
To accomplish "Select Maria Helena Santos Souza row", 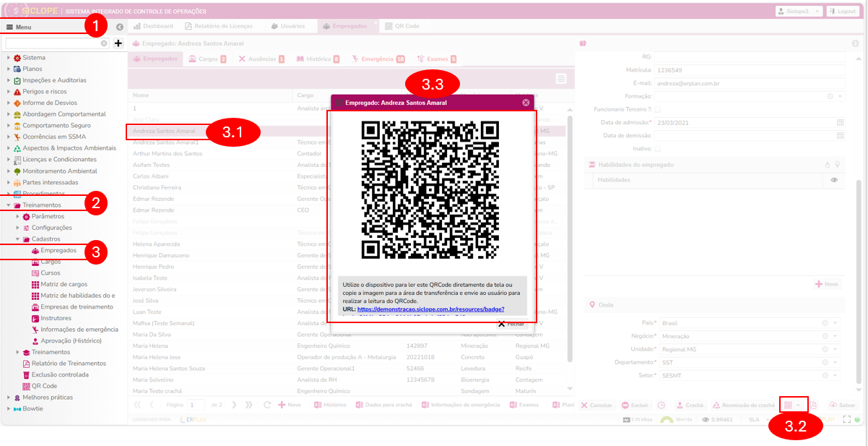I will tap(347, 369).
